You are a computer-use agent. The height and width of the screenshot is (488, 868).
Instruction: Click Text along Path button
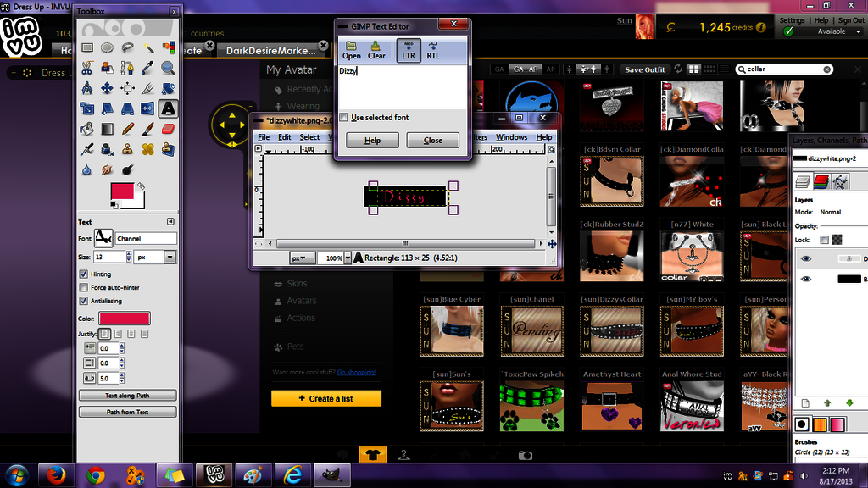[x=127, y=396]
